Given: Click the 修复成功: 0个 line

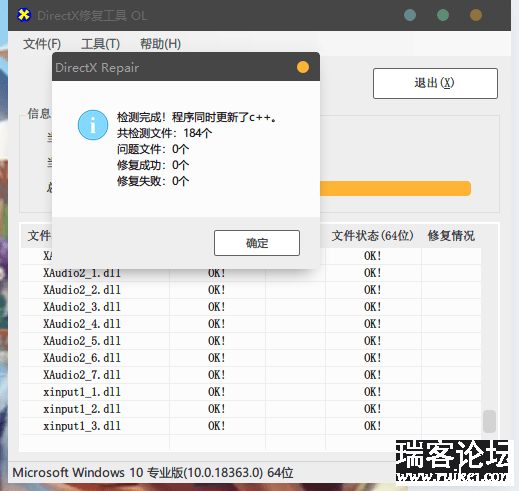Looking at the screenshot, I should tap(153, 165).
